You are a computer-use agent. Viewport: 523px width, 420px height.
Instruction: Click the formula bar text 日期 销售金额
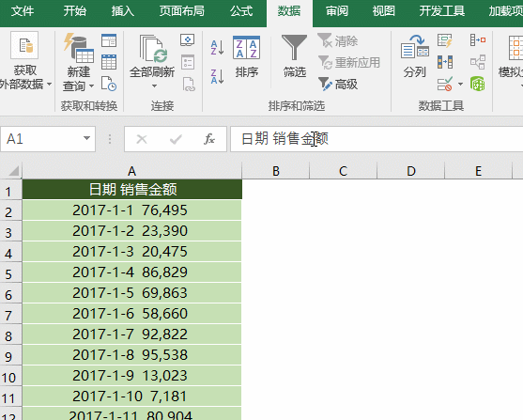pos(285,138)
